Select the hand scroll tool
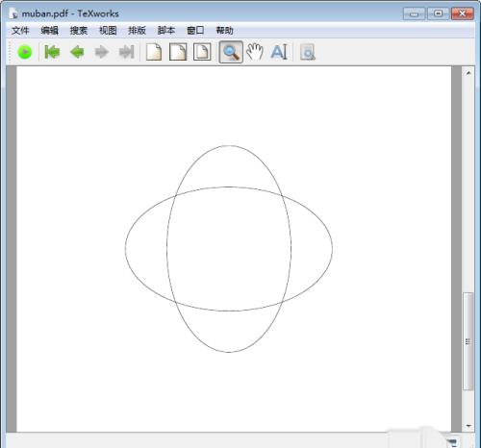The width and height of the screenshot is (481, 448). pos(255,52)
